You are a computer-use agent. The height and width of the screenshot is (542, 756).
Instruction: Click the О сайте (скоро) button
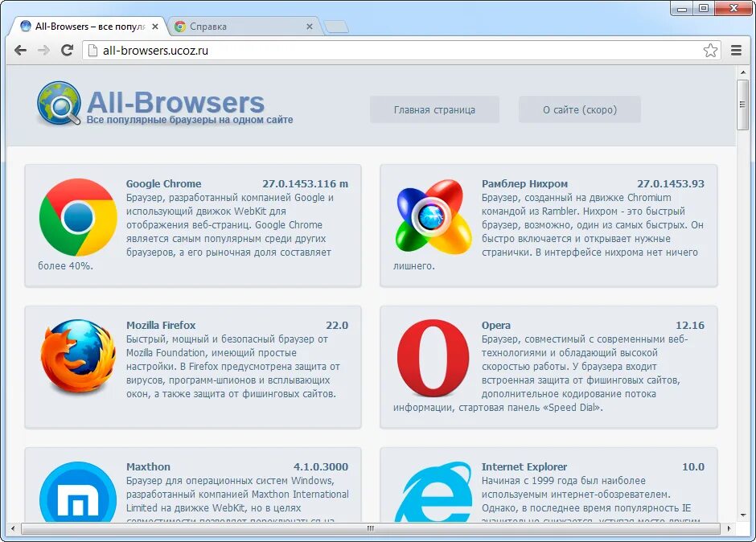[580, 109]
